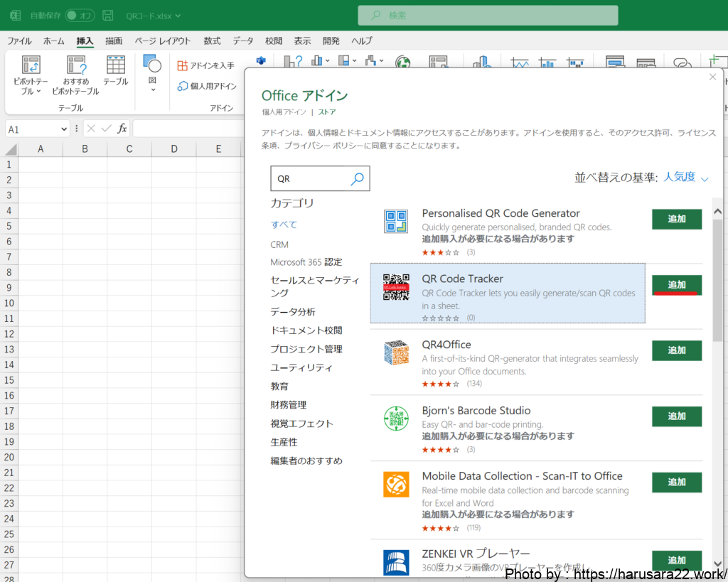This screenshot has width=728, height=582.
Task: Open the ページ レイアウト ribbon tab
Action: coord(163,41)
